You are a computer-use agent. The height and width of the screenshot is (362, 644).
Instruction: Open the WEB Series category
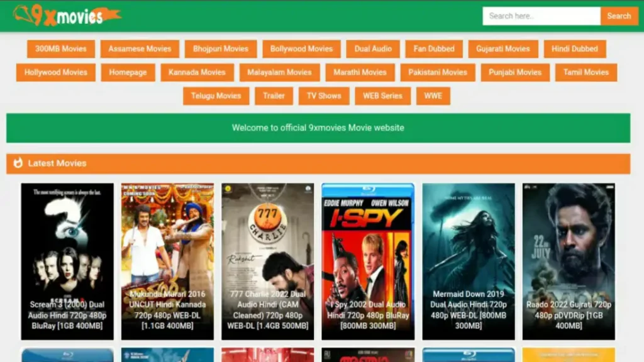[383, 96]
